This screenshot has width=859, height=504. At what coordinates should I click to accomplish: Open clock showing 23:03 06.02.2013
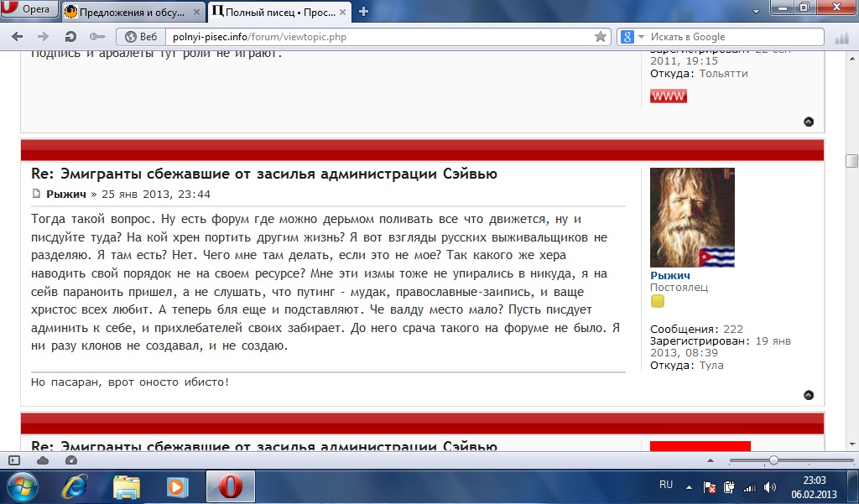(x=814, y=487)
